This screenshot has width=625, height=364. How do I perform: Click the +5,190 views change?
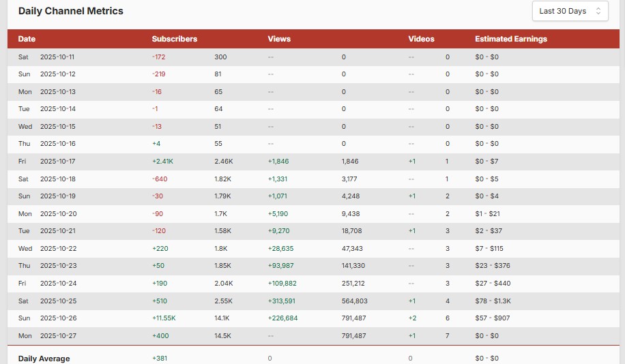tap(278, 213)
